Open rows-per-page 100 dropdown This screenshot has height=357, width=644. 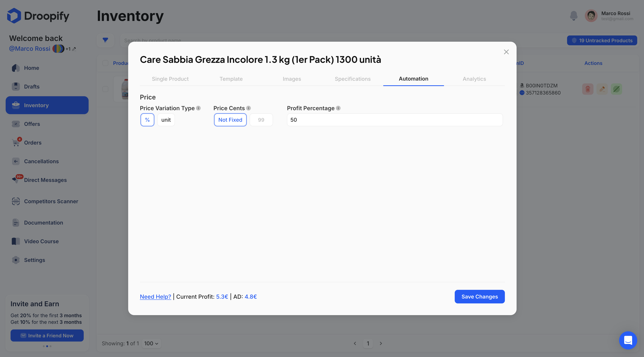tap(151, 343)
